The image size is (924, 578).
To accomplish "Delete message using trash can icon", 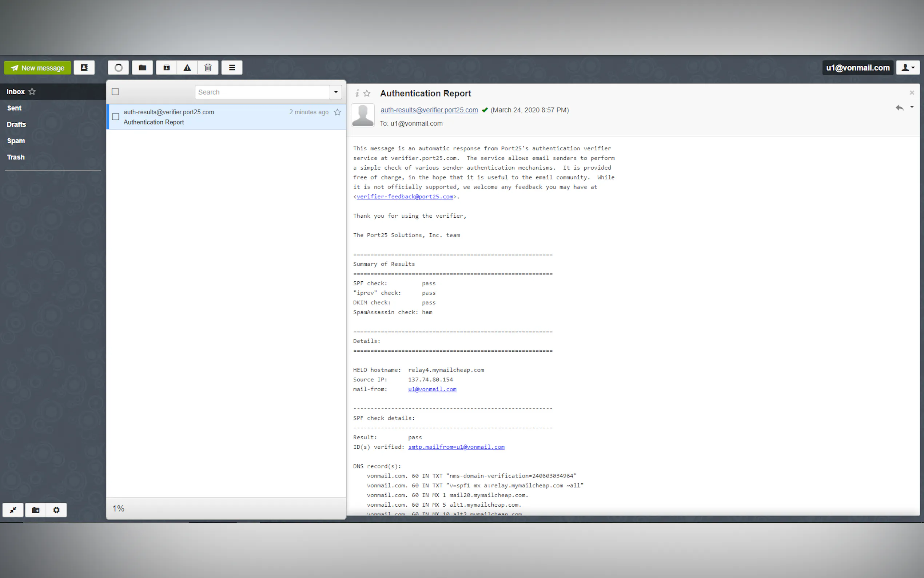I will pyautogui.click(x=208, y=68).
